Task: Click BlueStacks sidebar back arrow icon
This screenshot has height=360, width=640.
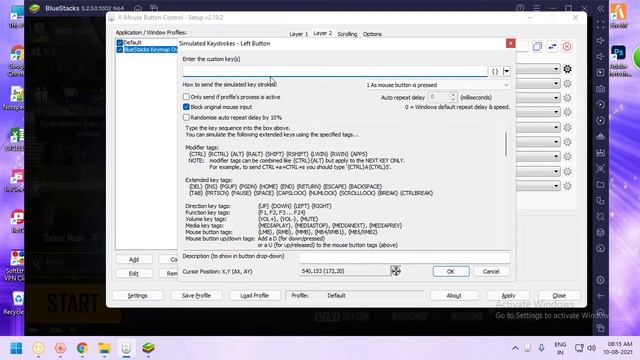Action: (600, 296)
